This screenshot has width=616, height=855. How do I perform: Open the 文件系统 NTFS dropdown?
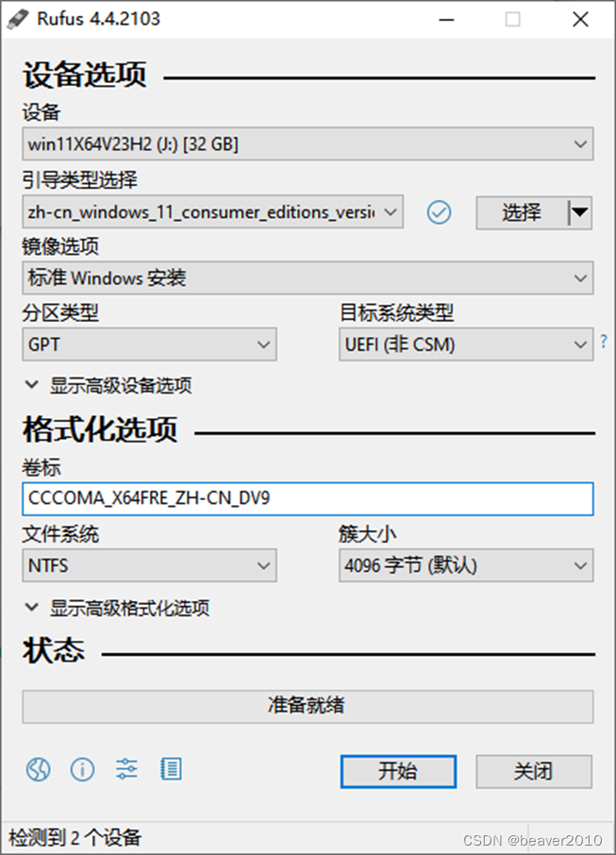pos(149,565)
